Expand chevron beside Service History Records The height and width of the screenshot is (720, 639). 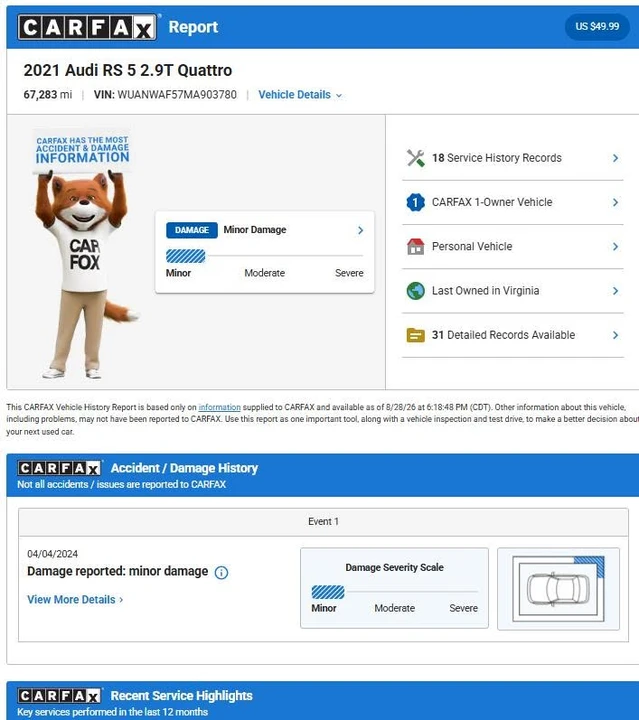(615, 158)
